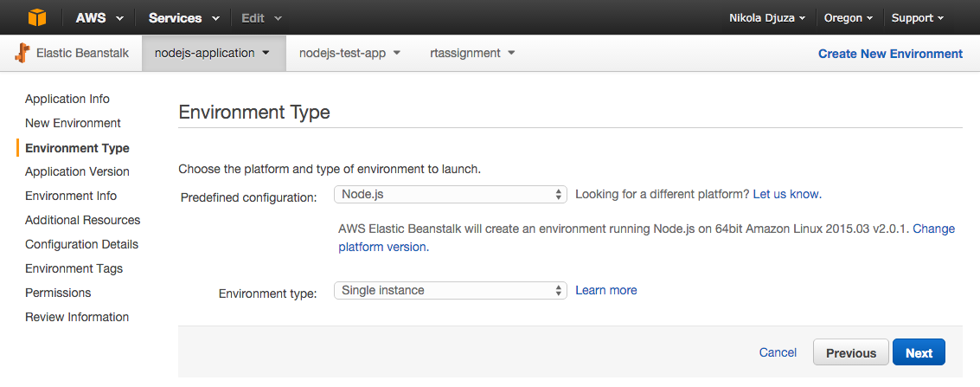Image resolution: width=980 pixels, height=387 pixels.
Task: Click Create New Environment link
Action: tap(890, 54)
